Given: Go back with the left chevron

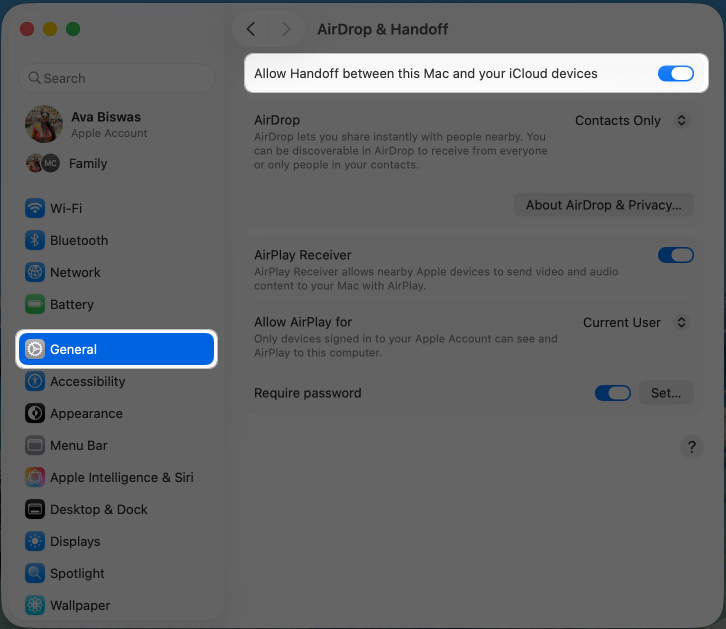Looking at the screenshot, I should coord(251,29).
